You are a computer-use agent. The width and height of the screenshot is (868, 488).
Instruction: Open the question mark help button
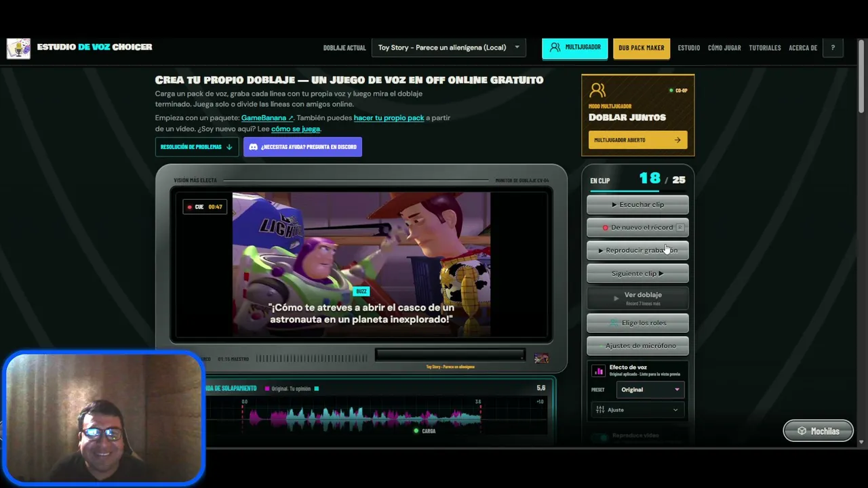(x=833, y=47)
